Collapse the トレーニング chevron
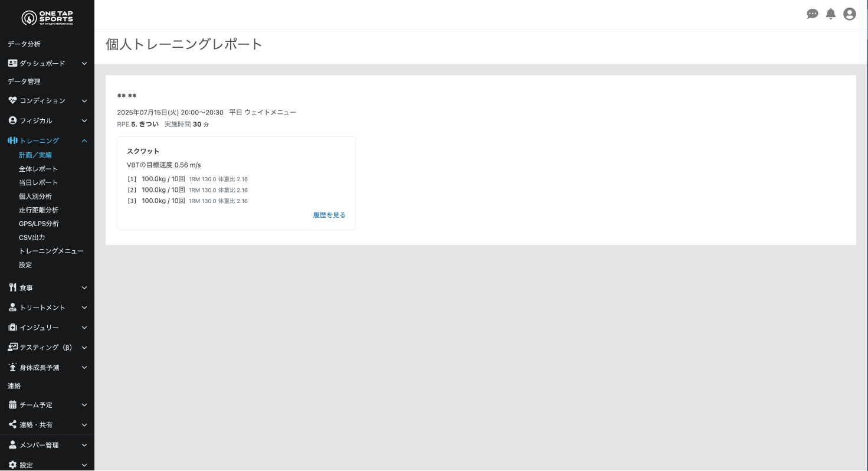868x471 pixels. pyautogui.click(x=84, y=140)
